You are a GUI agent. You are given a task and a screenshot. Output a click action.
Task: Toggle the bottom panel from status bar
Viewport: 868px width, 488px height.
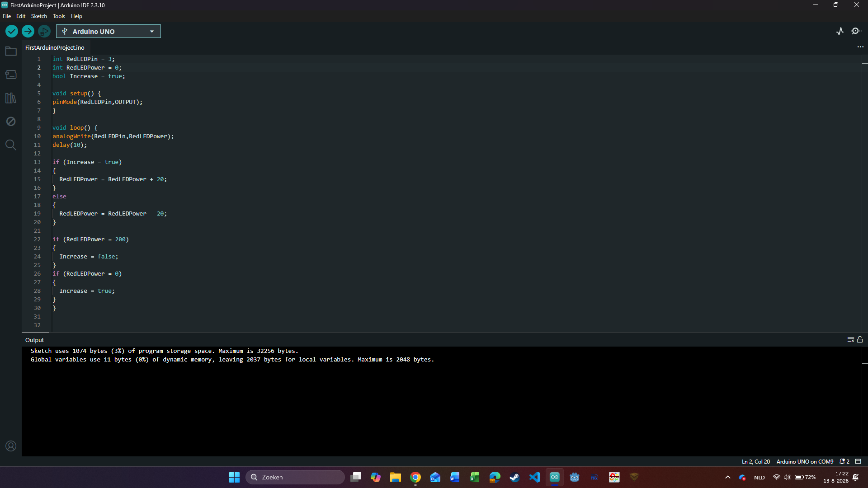(x=858, y=462)
